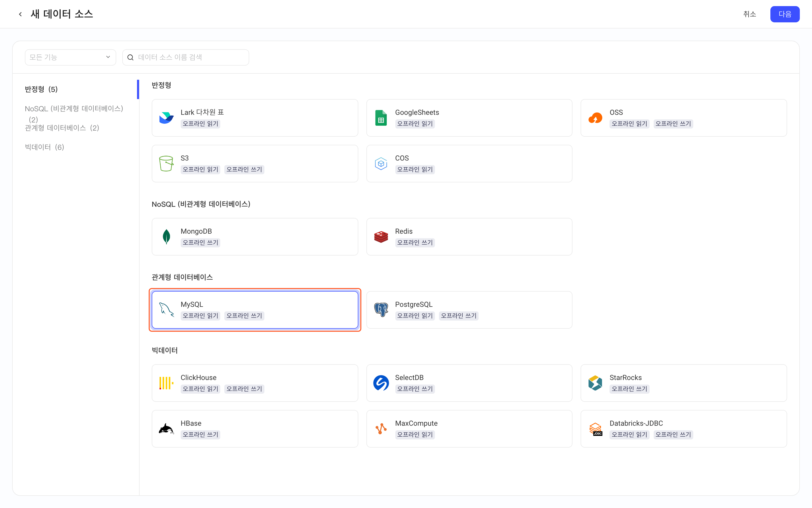Click the ClickHouse name
The height and width of the screenshot is (508, 812).
(199, 378)
